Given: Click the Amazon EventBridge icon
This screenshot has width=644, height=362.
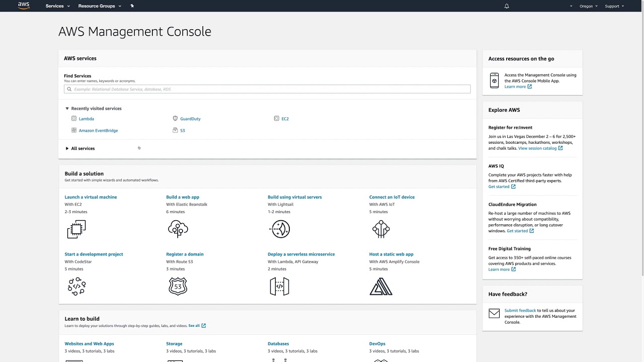Looking at the screenshot, I should point(74,130).
